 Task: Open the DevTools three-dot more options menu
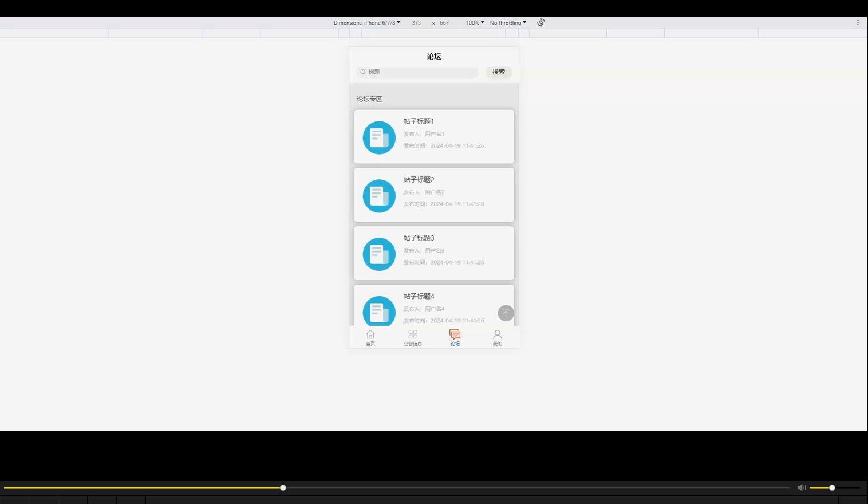click(857, 22)
